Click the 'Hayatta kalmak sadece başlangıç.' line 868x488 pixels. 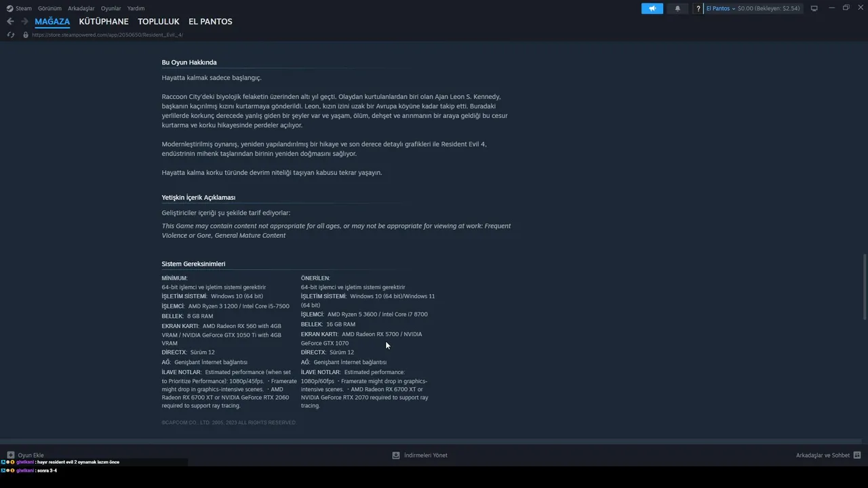point(212,78)
